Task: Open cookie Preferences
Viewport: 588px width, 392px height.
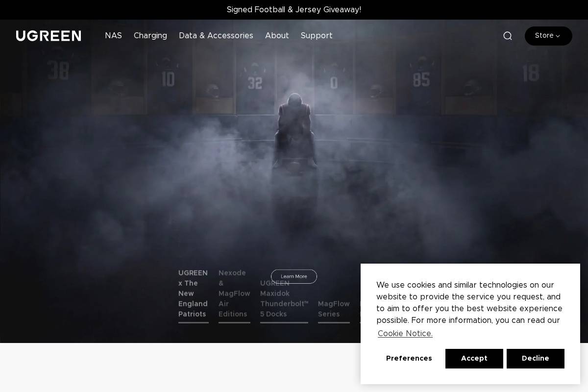Action: [x=409, y=359]
